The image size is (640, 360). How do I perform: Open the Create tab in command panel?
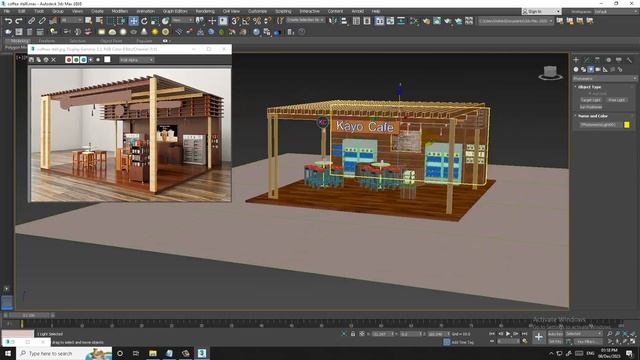tap(576, 60)
